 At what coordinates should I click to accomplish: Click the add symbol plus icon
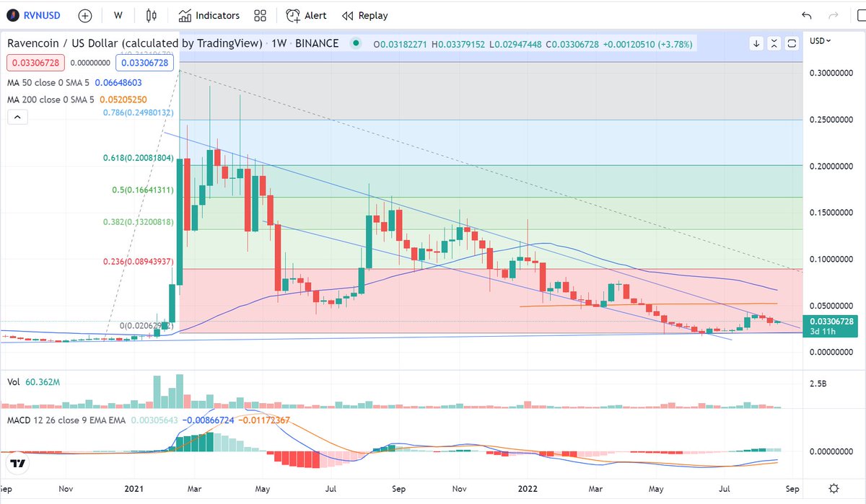(x=85, y=15)
